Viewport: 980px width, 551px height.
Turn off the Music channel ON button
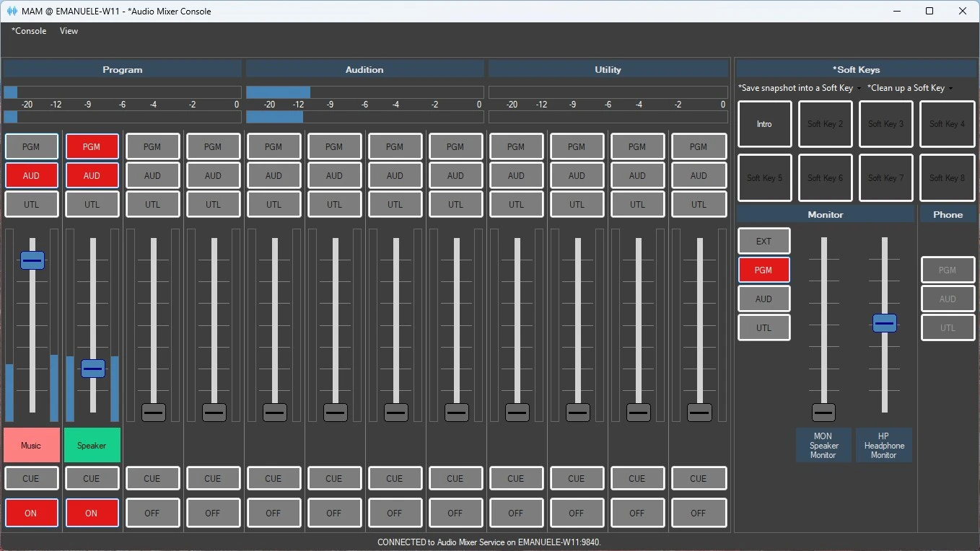coord(31,513)
